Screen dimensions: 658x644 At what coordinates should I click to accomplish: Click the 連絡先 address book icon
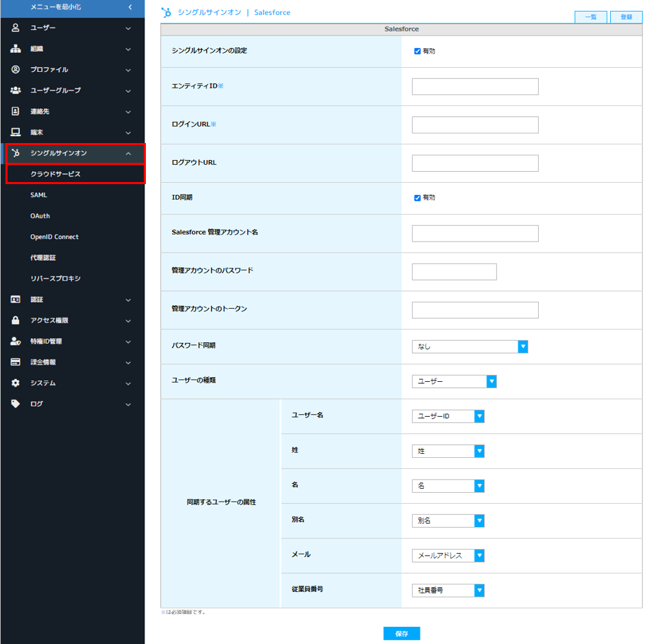point(16,111)
